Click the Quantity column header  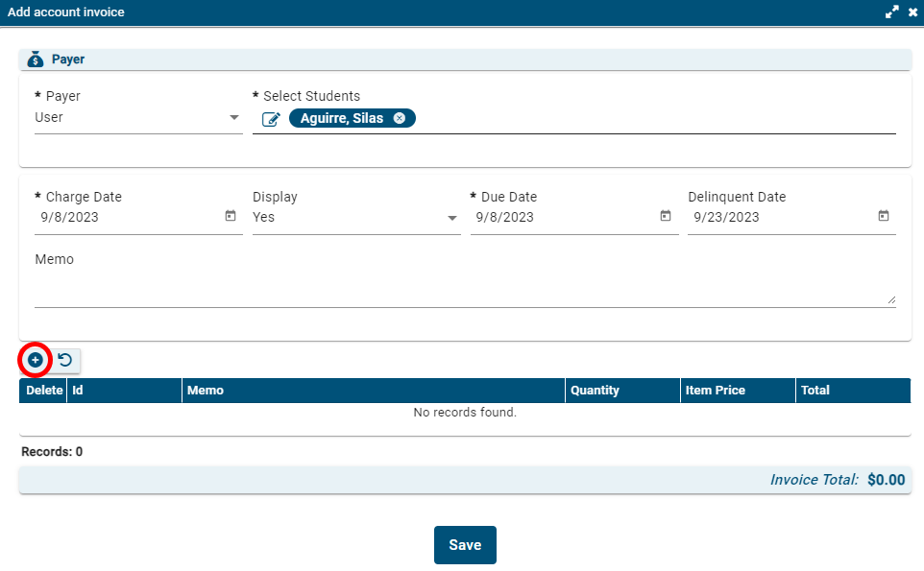(595, 391)
